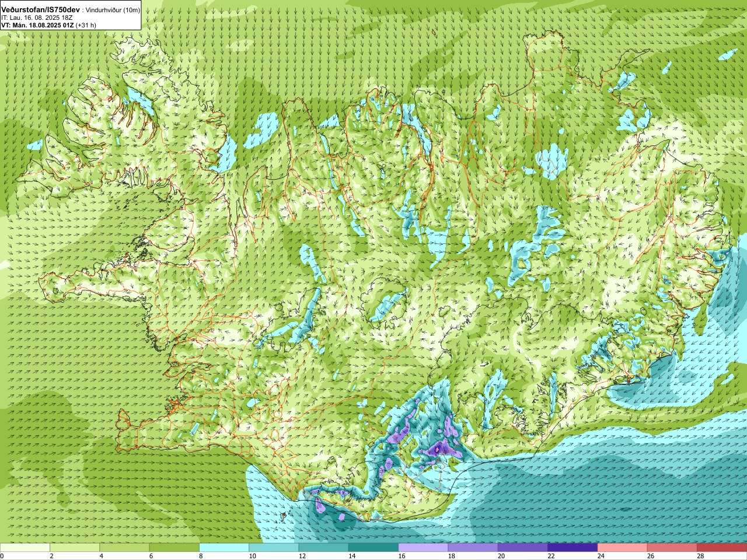Screen dimensions: 747x560
Task: Click the Veðurstofan/IS750dev title text
Action: tap(40, 10)
